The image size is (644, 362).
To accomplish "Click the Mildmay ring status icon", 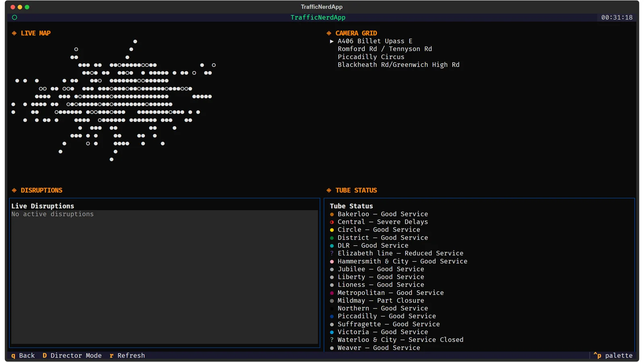I will (x=332, y=301).
